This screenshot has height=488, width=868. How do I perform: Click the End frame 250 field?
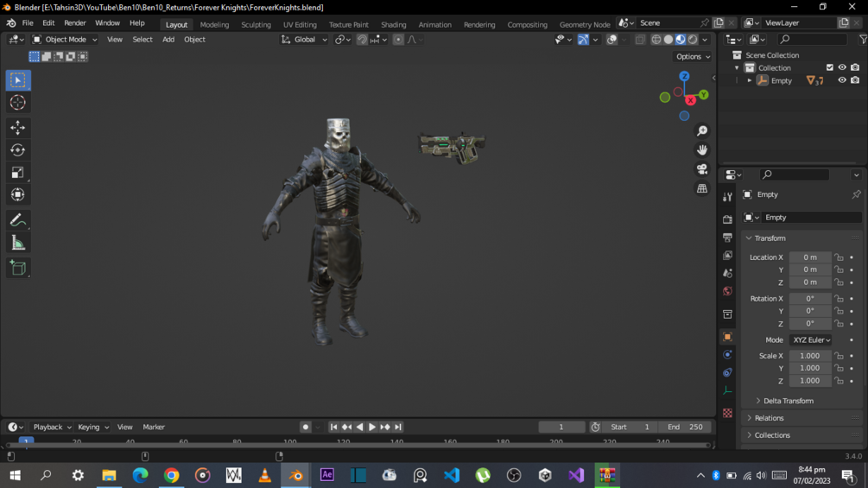(685, 428)
